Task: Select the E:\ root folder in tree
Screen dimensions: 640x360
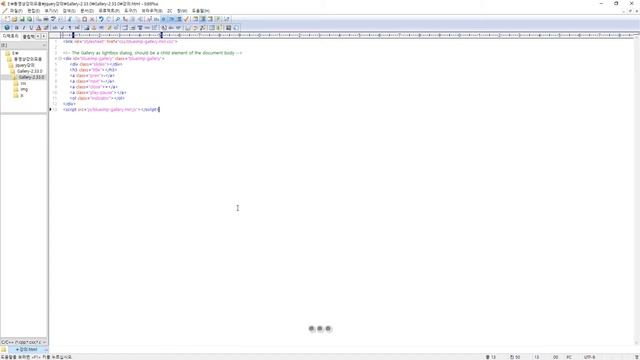Action: (x=12, y=53)
